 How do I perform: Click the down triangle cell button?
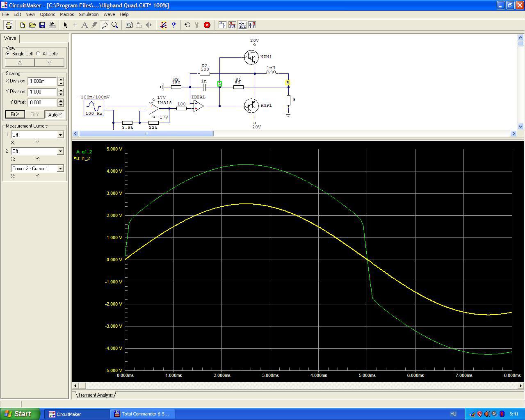point(50,63)
